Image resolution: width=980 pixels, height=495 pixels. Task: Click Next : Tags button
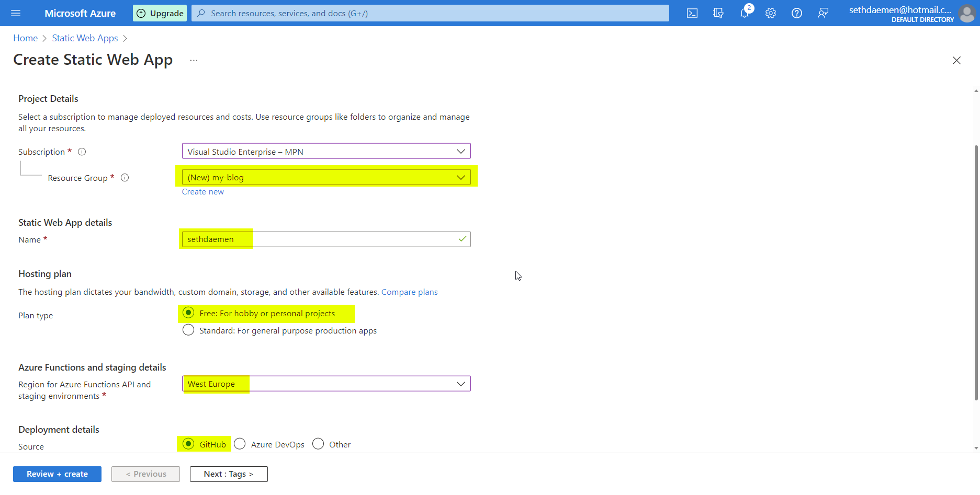coord(229,474)
